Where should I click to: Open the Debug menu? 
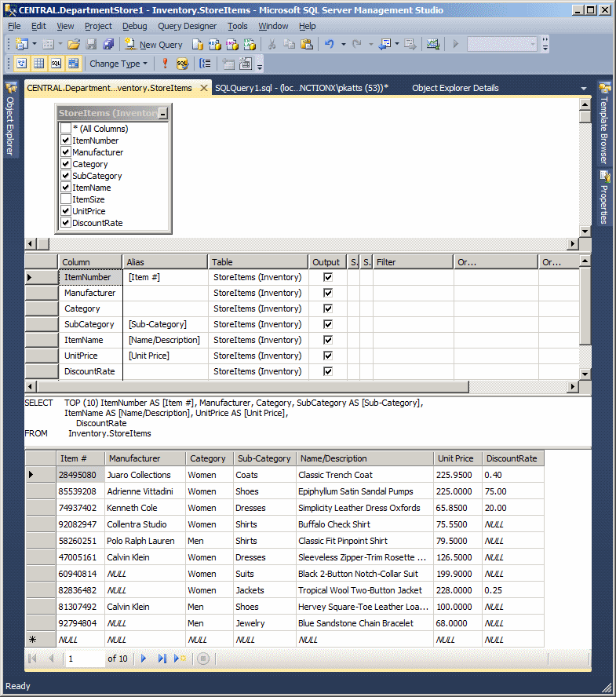[x=135, y=26]
